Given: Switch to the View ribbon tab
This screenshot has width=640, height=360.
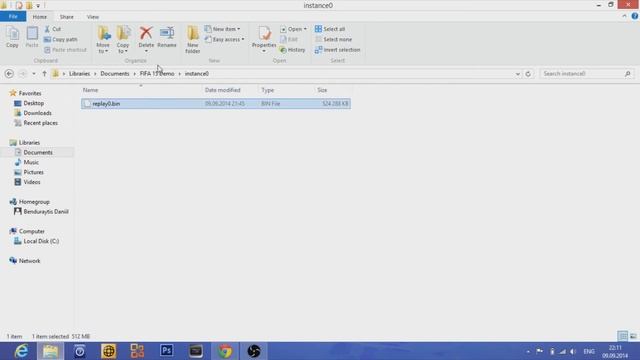Looking at the screenshot, I should click(93, 17).
